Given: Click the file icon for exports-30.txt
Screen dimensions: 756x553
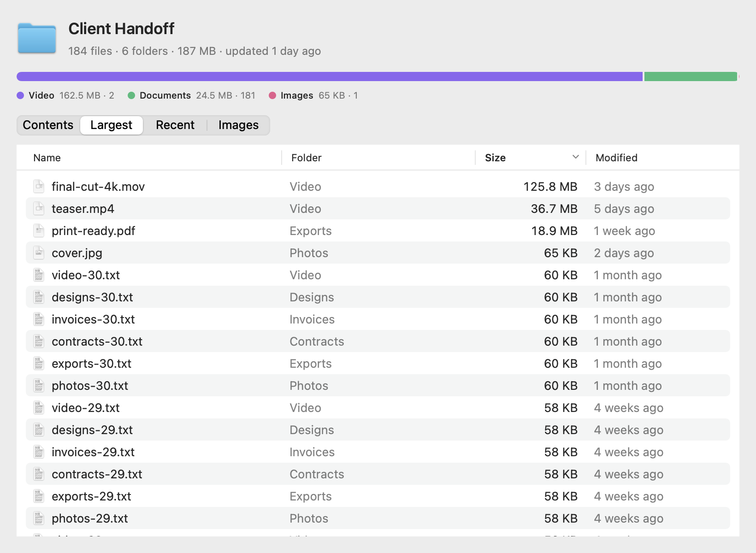Looking at the screenshot, I should [x=39, y=363].
